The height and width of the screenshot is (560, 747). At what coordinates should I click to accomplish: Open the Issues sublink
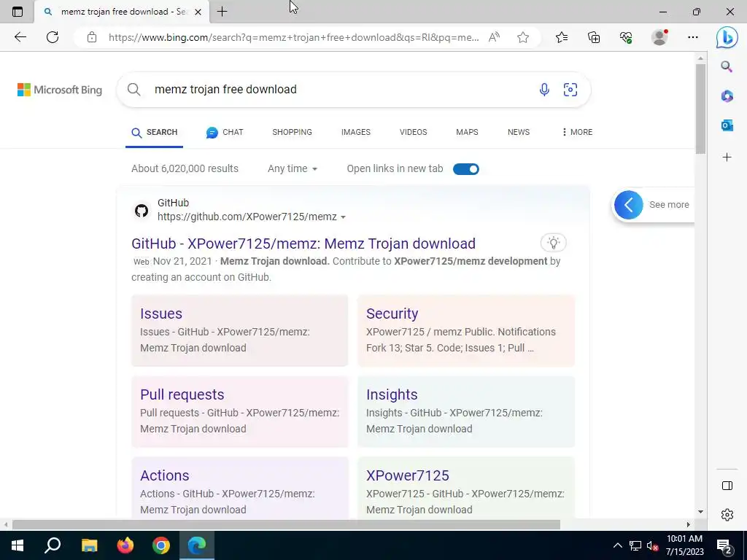161,314
